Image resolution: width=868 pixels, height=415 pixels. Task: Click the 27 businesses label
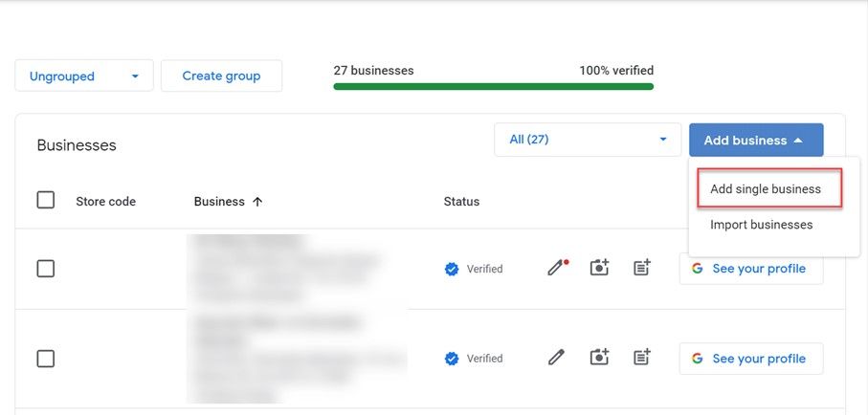[373, 70]
